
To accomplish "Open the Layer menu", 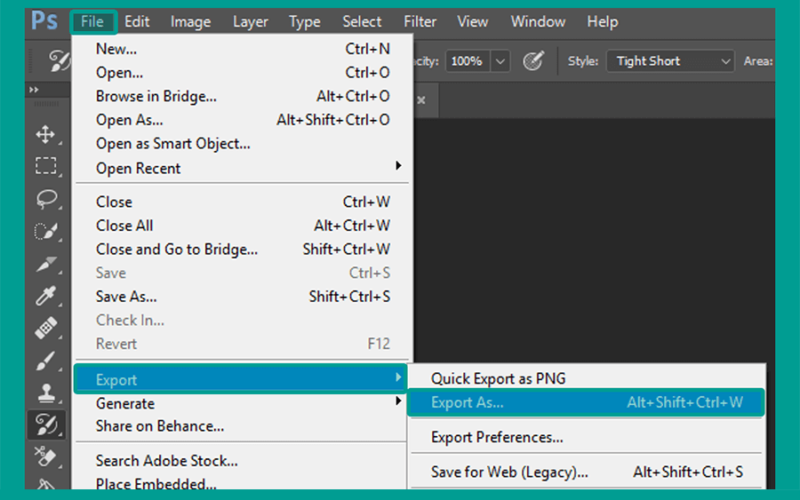I will coord(250,21).
